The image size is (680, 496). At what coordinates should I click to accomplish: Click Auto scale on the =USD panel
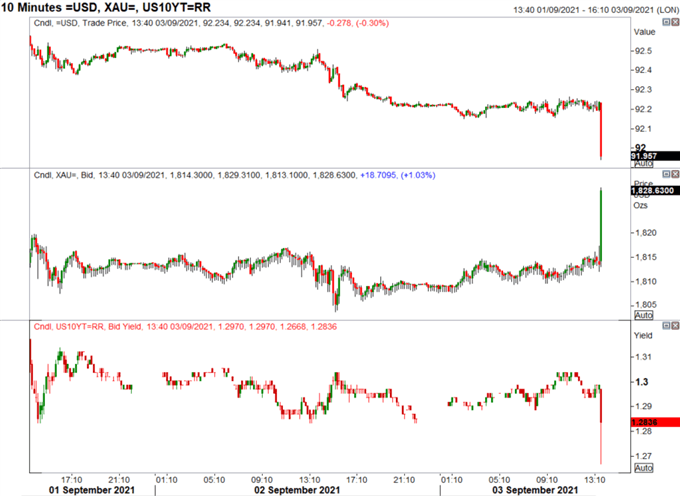click(x=644, y=163)
